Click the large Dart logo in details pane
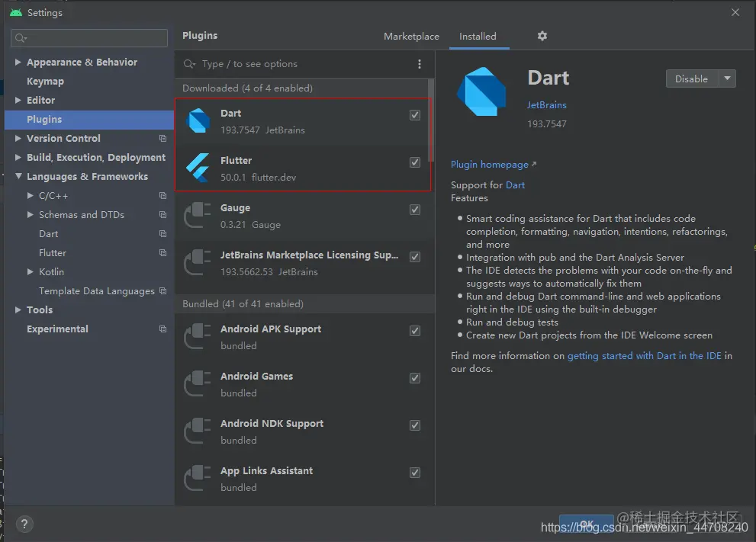 coord(481,91)
